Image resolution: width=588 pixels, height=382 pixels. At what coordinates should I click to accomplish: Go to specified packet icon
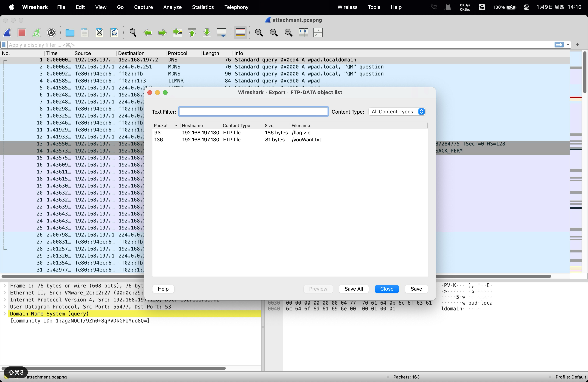click(x=177, y=33)
